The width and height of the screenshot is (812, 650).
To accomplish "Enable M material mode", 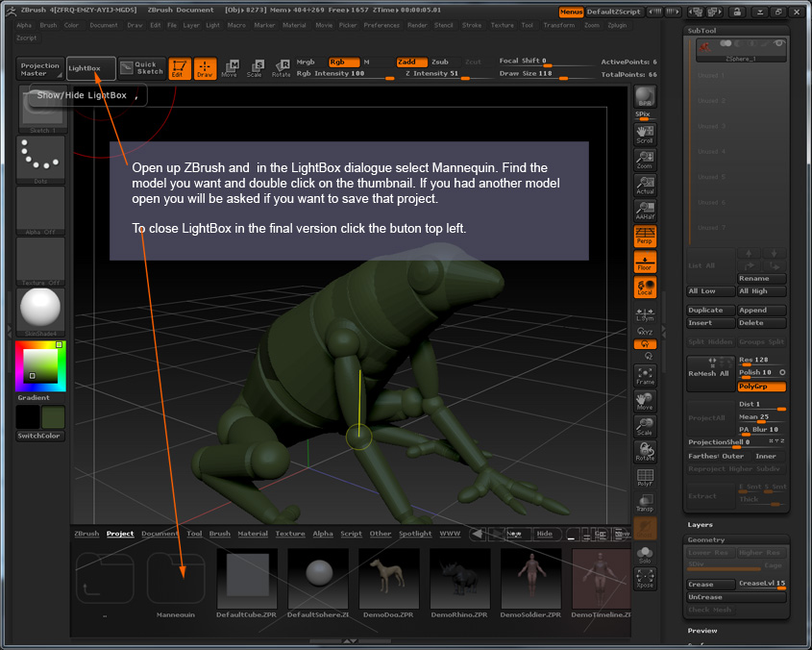I will pos(367,62).
